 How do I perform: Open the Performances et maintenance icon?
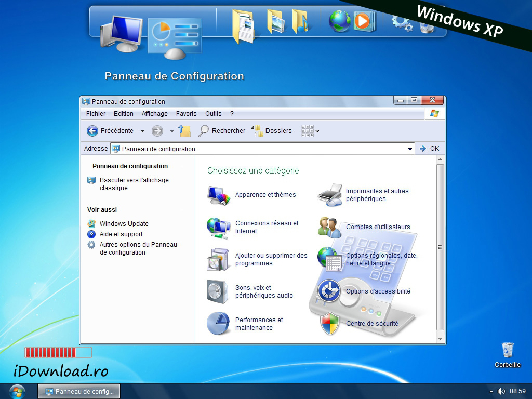218,323
